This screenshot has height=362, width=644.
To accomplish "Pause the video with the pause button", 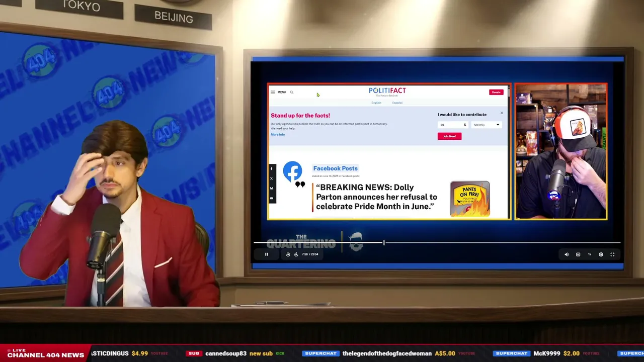I will pyautogui.click(x=267, y=254).
